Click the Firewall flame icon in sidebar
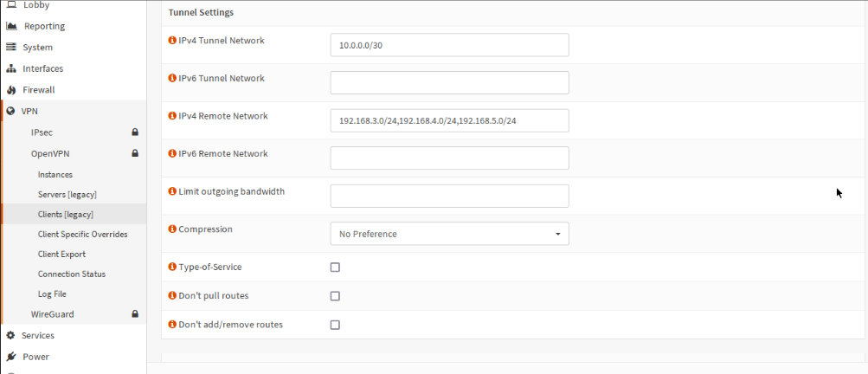This screenshot has width=868, height=374. coord(11,90)
